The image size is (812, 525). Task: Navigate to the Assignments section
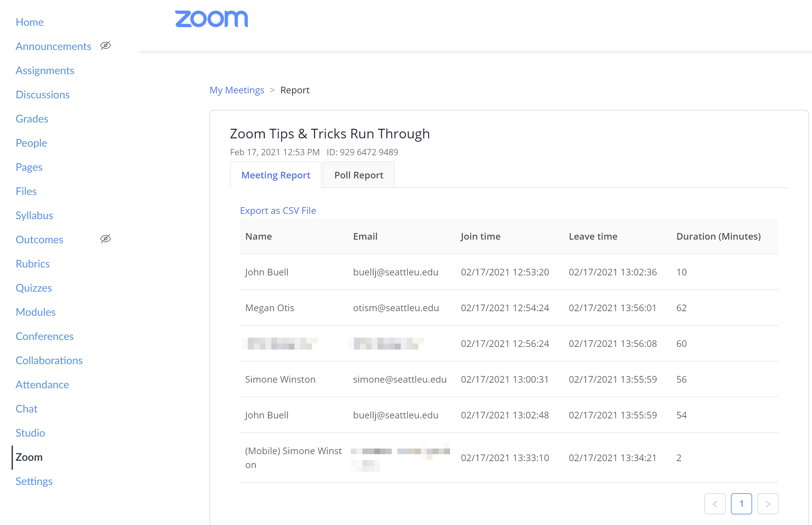click(x=45, y=70)
